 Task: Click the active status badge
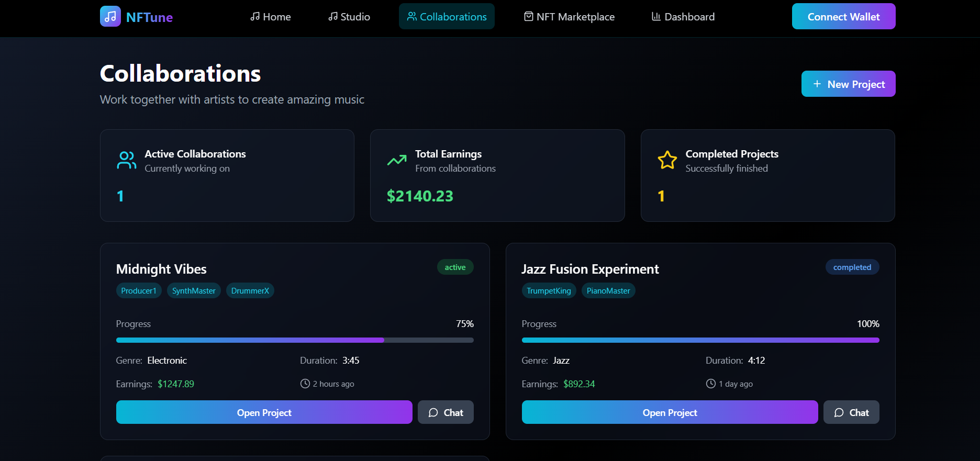pos(455,267)
